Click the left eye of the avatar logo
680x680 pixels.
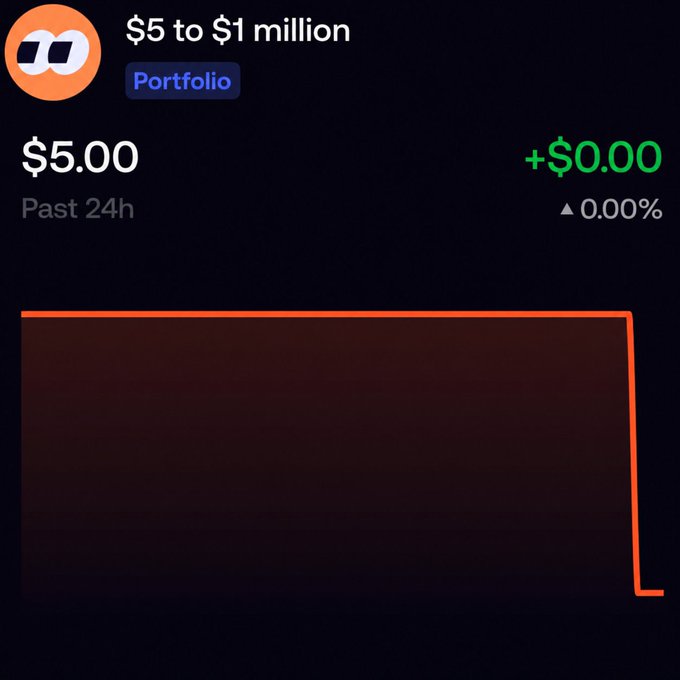click(33, 55)
